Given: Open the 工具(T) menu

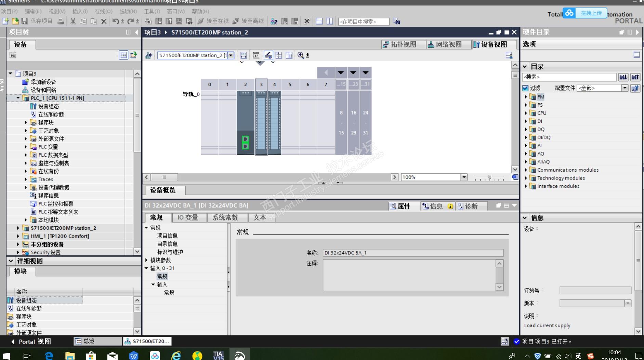Looking at the screenshot, I should click(152, 11).
